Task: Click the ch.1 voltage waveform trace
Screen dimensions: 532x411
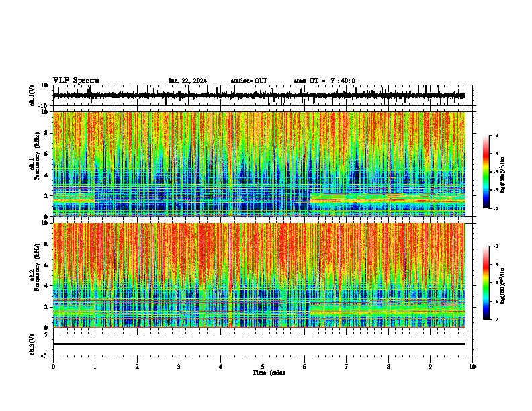Action: (x=259, y=95)
